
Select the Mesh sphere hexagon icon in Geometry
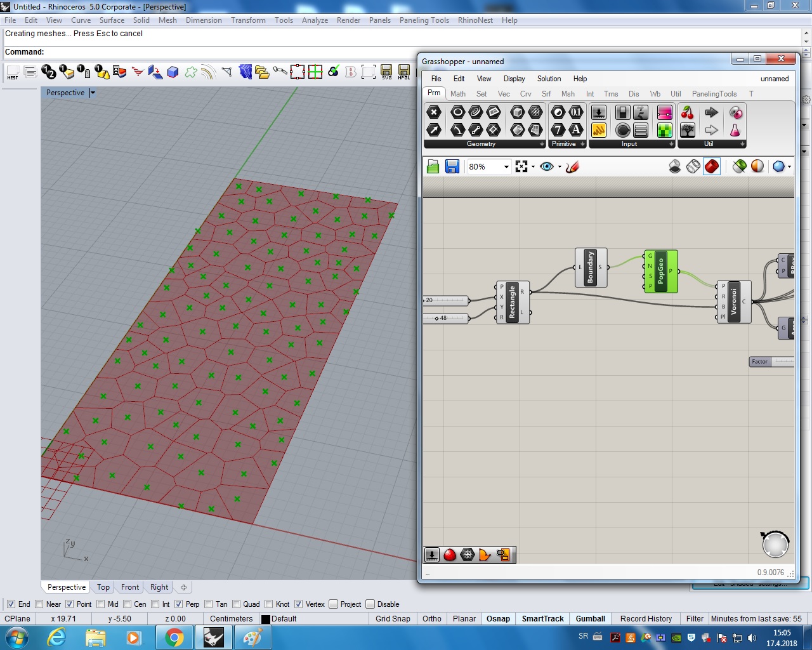coord(535,112)
